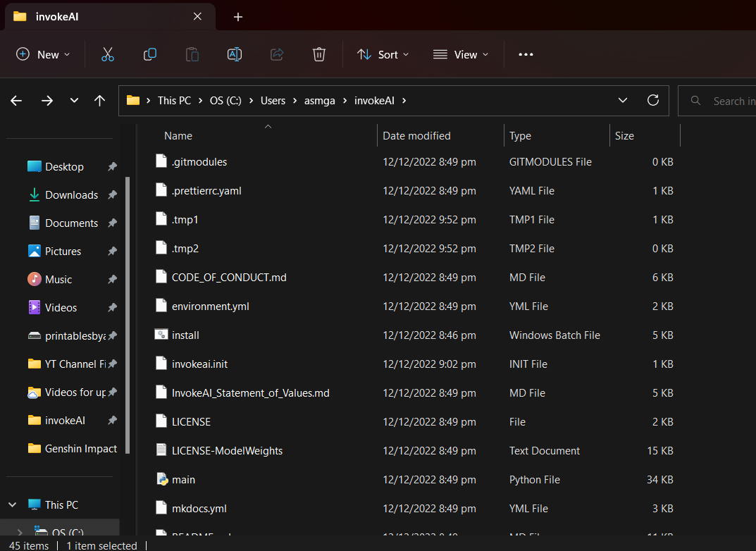
Task: Click the folder icon in address bar
Action: click(133, 100)
